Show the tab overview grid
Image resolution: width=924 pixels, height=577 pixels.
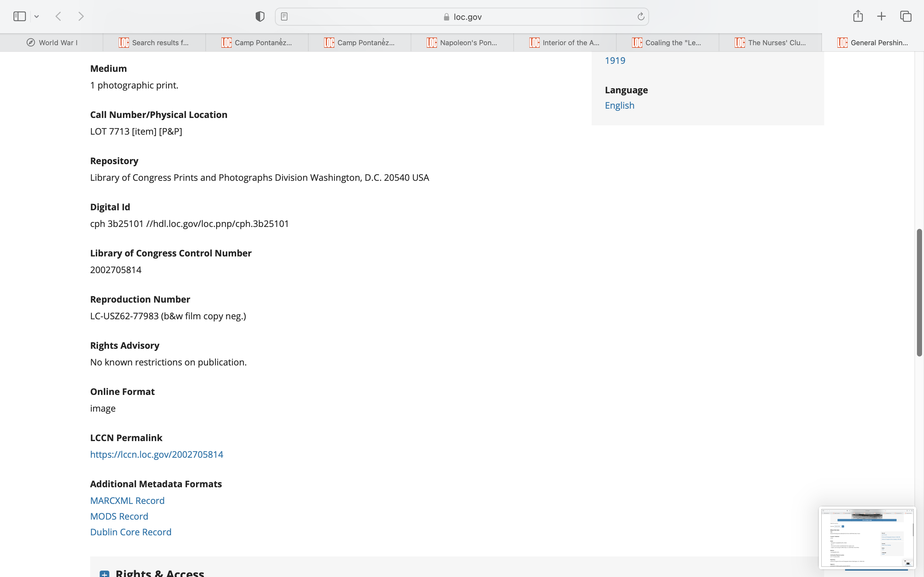click(x=906, y=16)
